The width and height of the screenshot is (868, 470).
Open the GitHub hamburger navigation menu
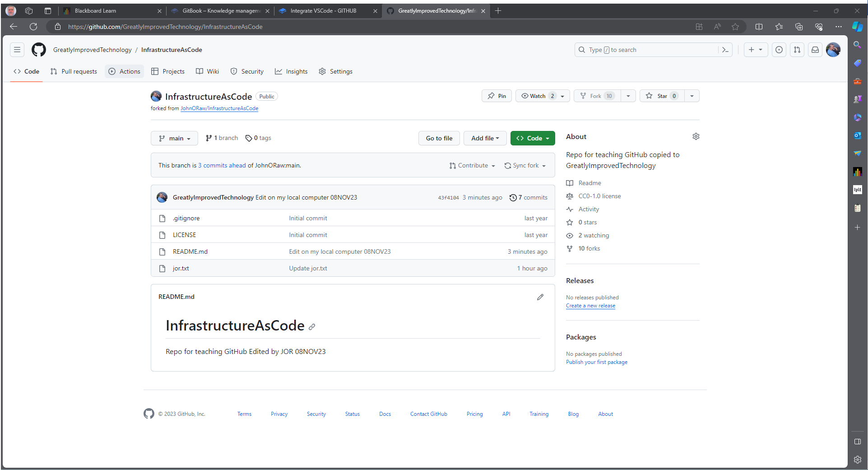click(17, 50)
